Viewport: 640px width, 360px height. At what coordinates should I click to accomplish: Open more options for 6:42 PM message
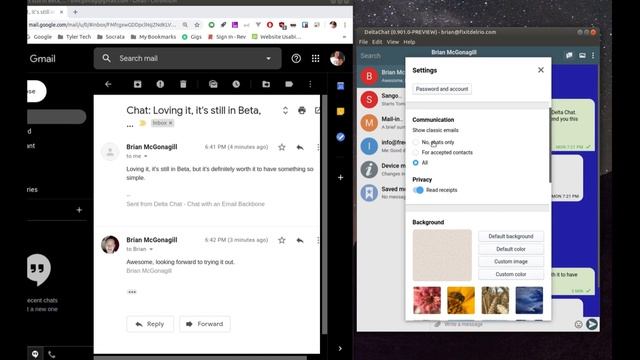click(318, 240)
